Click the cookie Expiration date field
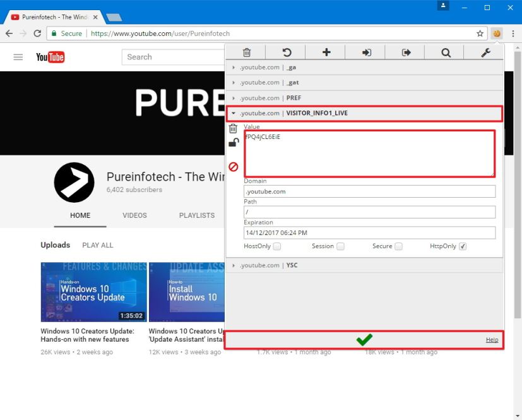The height and width of the screenshot is (420, 522). (x=369, y=232)
